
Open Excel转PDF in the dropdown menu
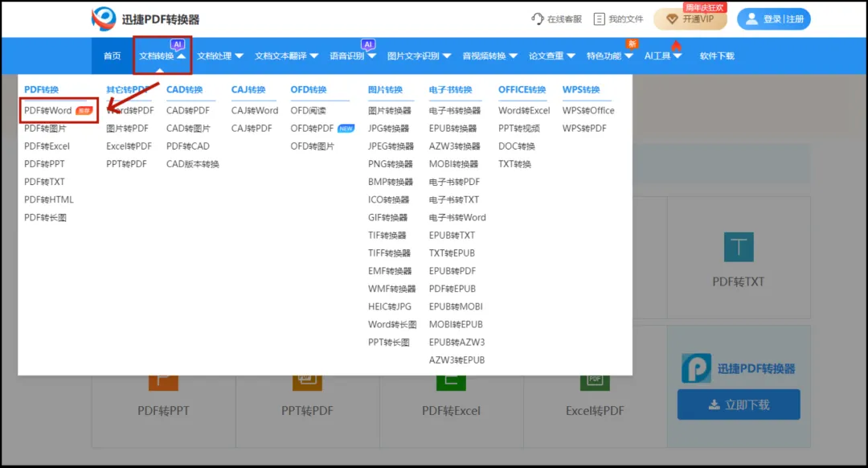click(129, 146)
